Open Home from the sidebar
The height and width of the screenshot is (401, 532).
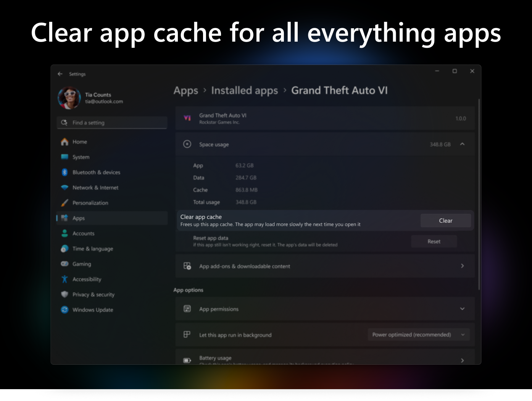point(80,142)
